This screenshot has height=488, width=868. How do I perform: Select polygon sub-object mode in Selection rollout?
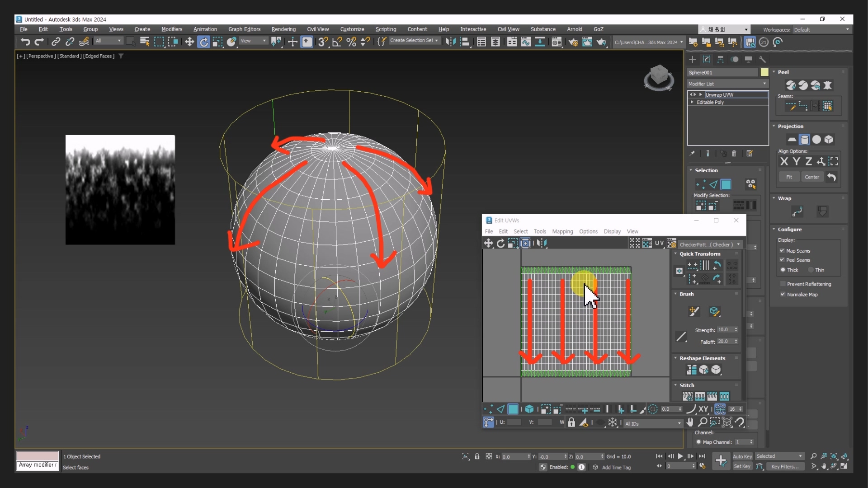coord(726,184)
